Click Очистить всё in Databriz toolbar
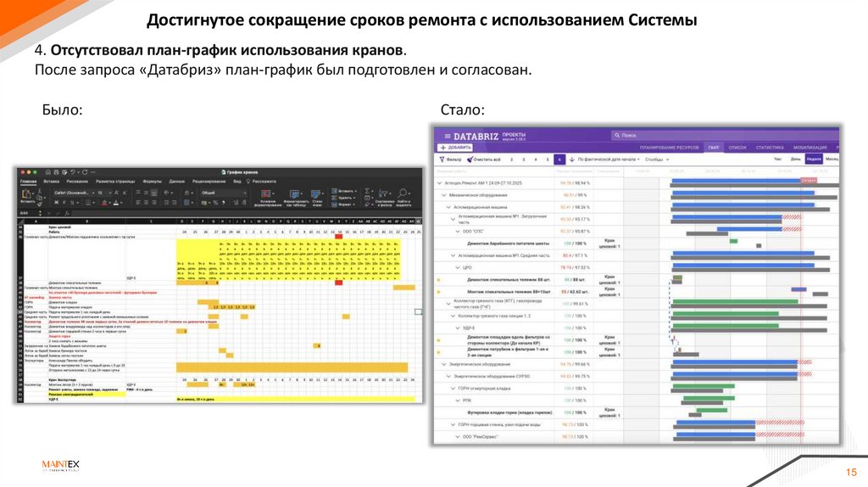 (484, 160)
